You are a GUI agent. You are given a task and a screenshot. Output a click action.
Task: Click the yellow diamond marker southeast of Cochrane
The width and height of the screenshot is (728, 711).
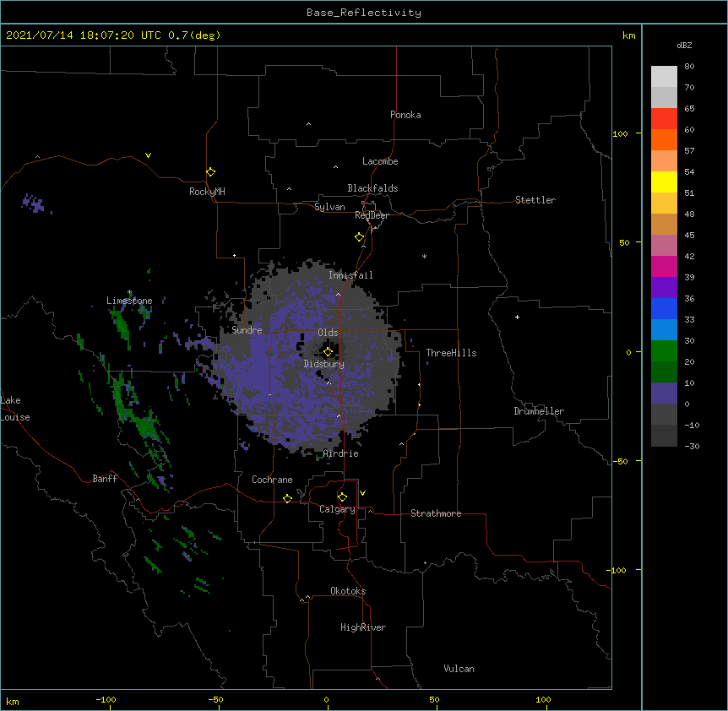(x=287, y=498)
